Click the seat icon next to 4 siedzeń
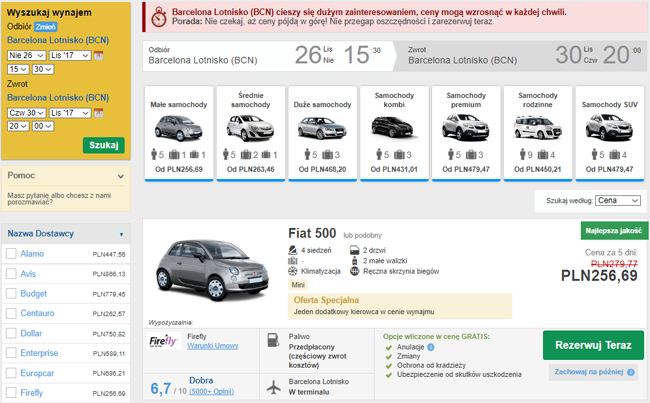 tap(293, 250)
